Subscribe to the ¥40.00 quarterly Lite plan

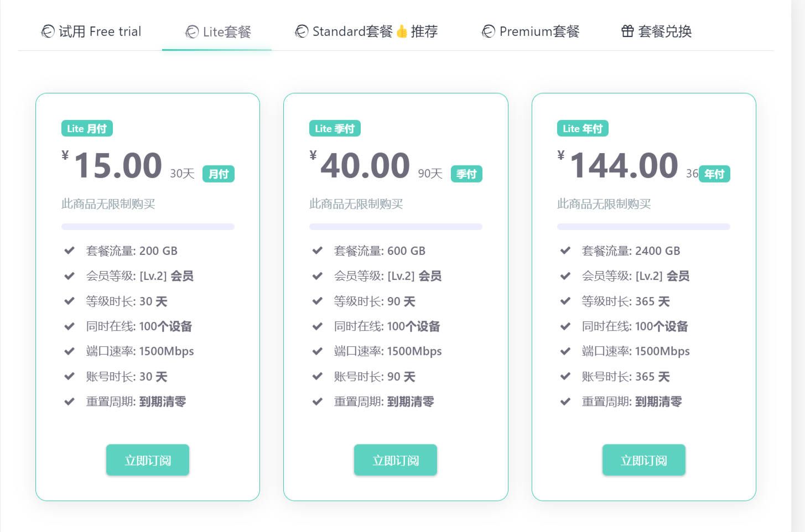(396, 460)
